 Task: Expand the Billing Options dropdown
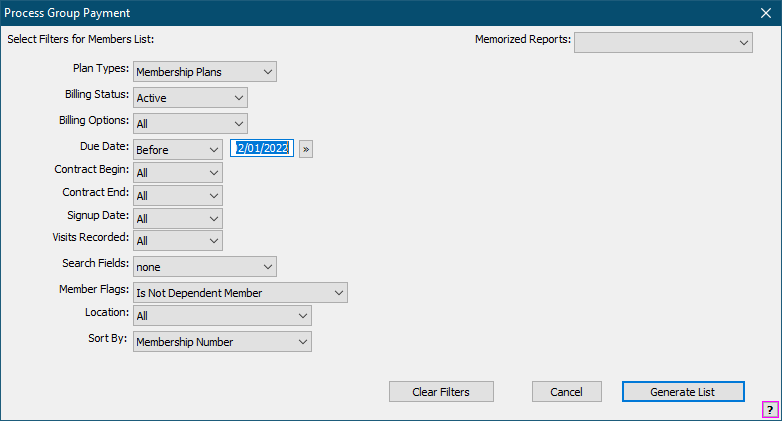coord(190,123)
